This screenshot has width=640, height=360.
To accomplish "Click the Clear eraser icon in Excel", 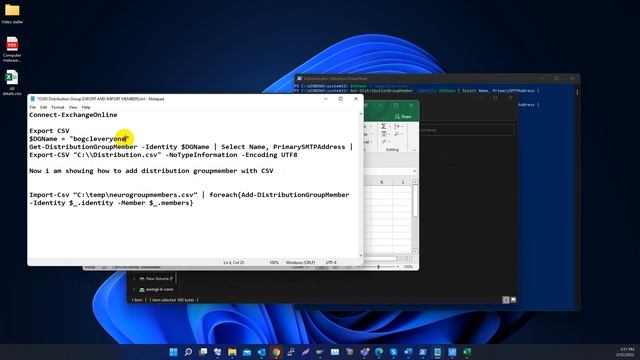I will pyautogui.click(x=384, y=141).
